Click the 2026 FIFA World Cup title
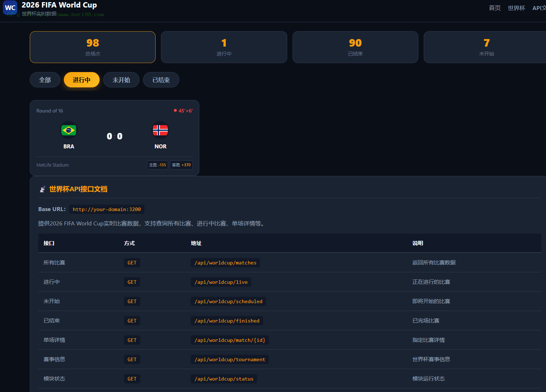The height and width of the screenshot is (392, 546). coord(59,5)
